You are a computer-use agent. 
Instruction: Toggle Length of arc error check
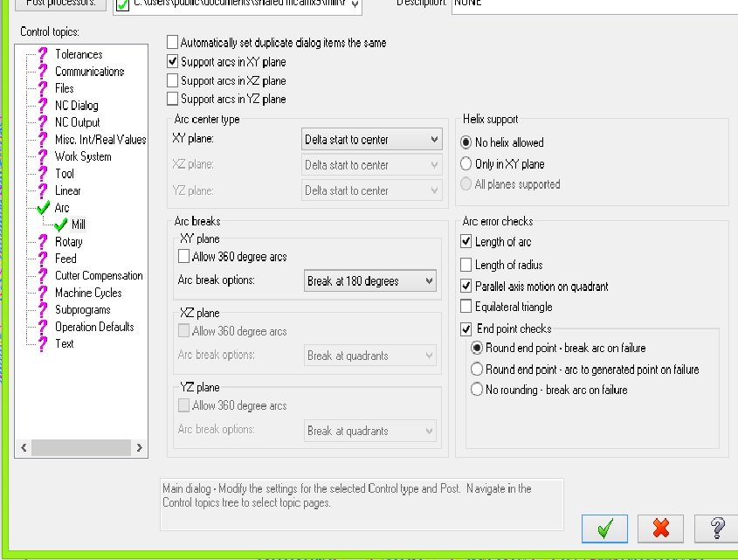466,242
